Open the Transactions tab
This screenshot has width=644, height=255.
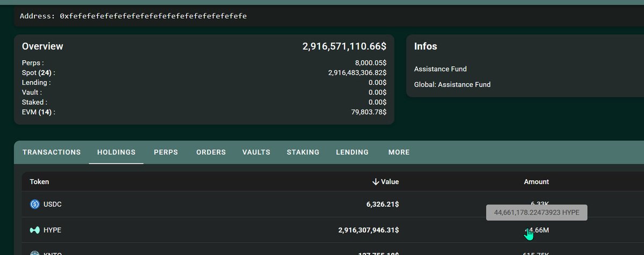click(x=52, y=152)
